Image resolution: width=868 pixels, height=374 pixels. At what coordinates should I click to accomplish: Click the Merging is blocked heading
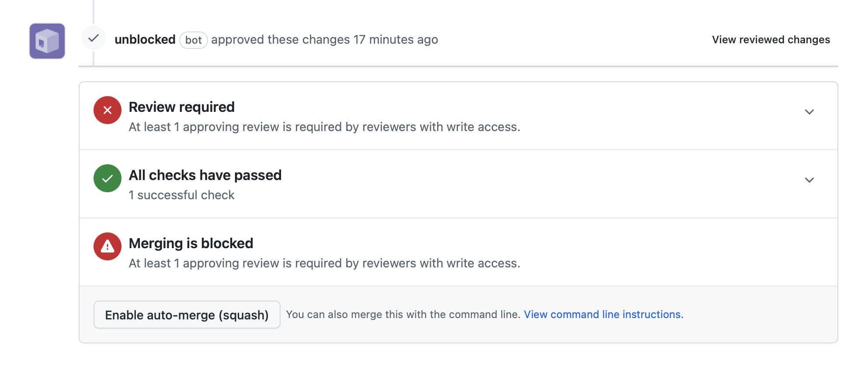pyautogui.click(x=191, y=243)
